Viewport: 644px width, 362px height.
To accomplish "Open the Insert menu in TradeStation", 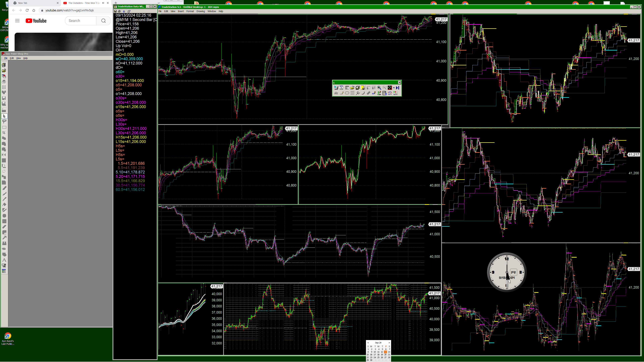I will click(x=180, y=11).
